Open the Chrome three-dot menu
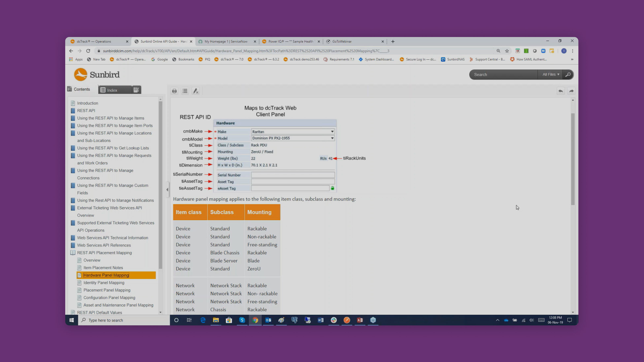The width and height of the screenshot is (644, 362). click(573, 51)
